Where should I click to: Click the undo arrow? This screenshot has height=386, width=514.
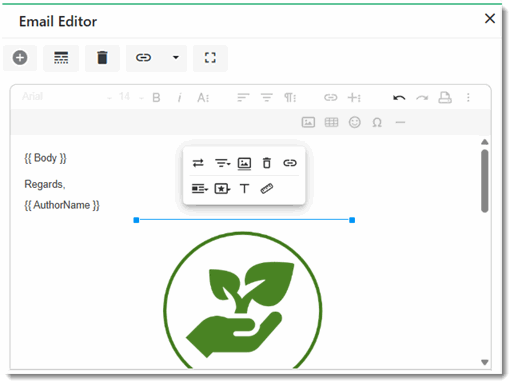click(x=399, y=98)
